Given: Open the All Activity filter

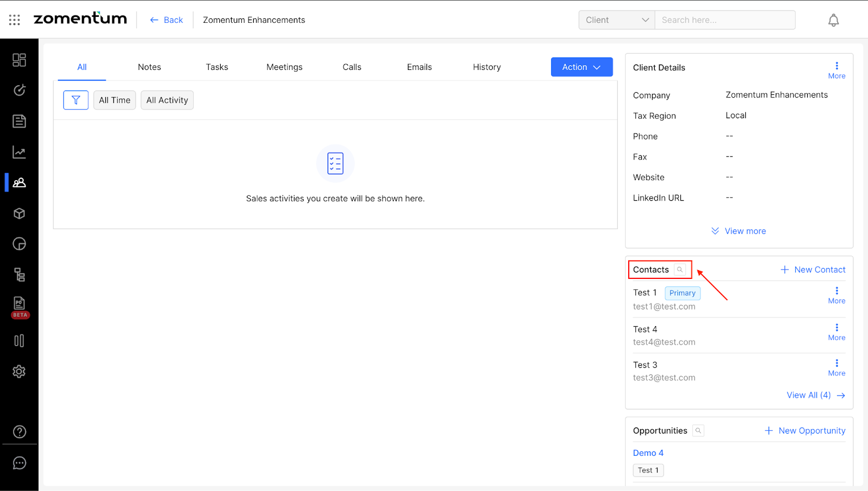Looking at the screenshot, I should point(167,100).
